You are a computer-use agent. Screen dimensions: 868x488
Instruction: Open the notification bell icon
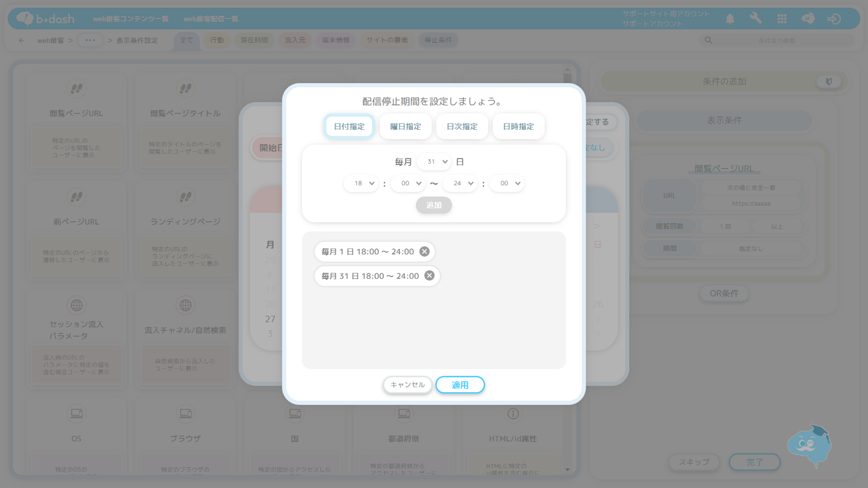tap(730, 19)
